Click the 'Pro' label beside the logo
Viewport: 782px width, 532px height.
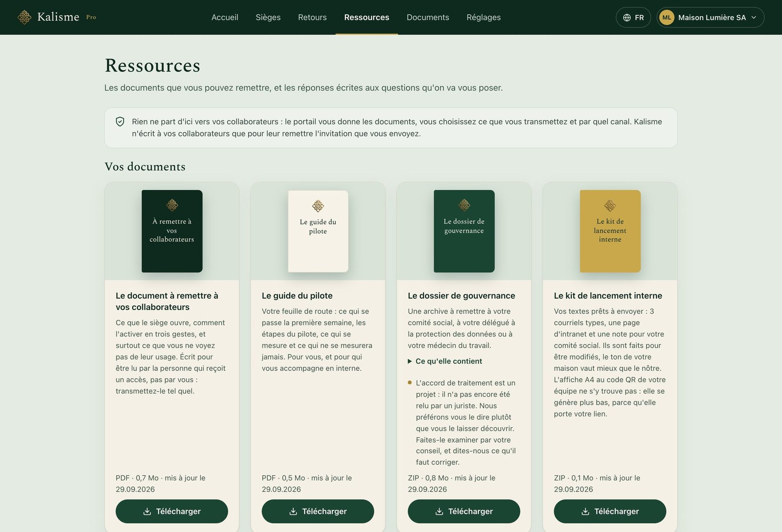click(91, 17)
